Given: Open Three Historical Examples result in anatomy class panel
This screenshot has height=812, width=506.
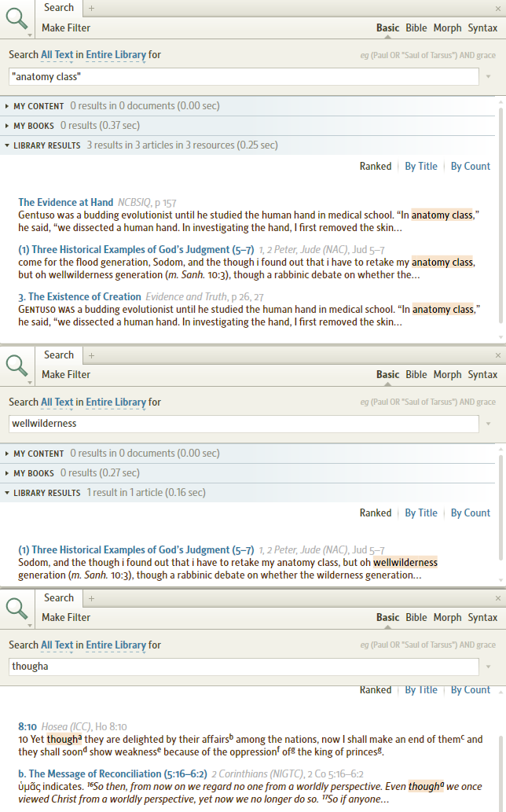Looking at the screenshot, I should pyautogui.click(x=136, y=250).
